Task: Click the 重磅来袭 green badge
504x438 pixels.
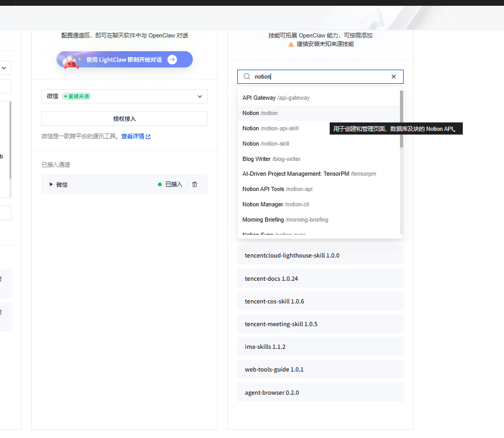Action: [x=77, y=97]
